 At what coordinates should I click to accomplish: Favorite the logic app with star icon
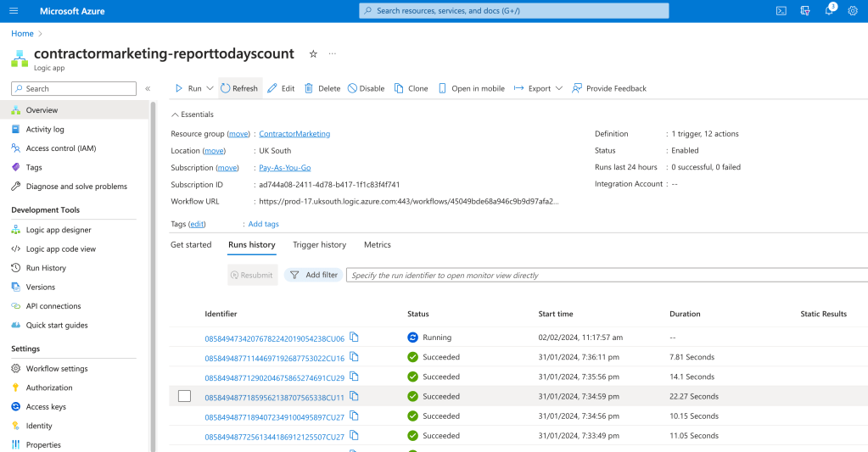(313, 53)
